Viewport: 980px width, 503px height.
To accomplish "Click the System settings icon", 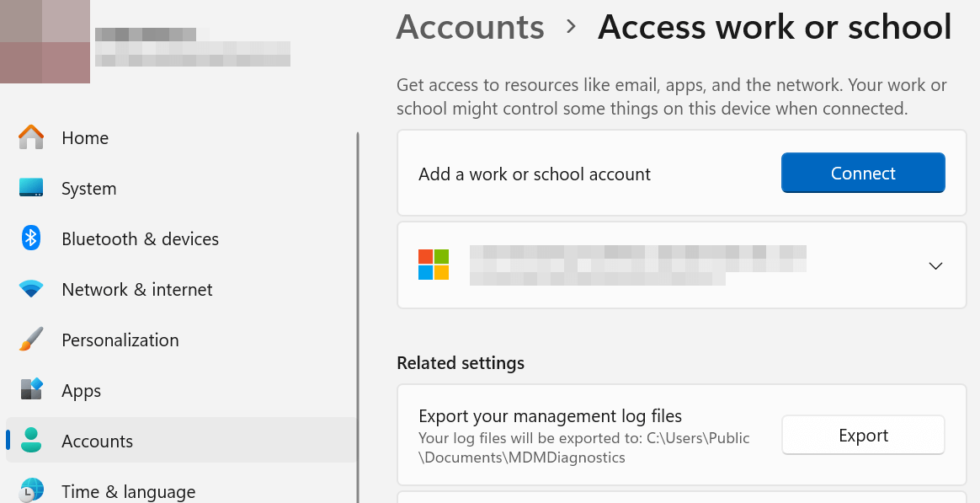I will (x=31, y=188).
